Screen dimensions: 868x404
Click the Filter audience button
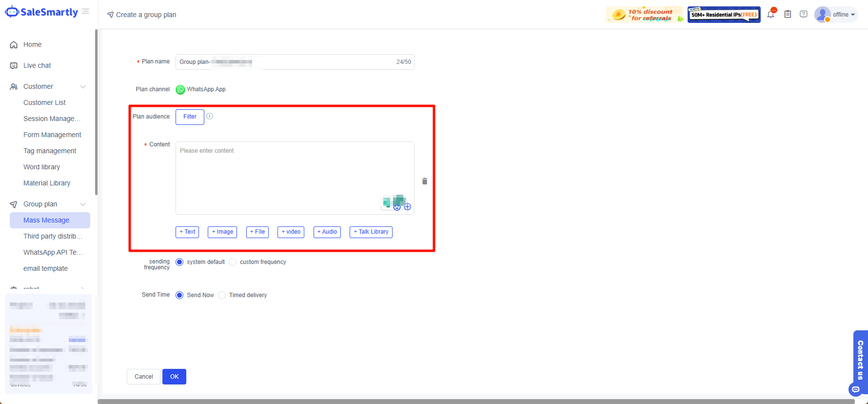click(190, 117)
